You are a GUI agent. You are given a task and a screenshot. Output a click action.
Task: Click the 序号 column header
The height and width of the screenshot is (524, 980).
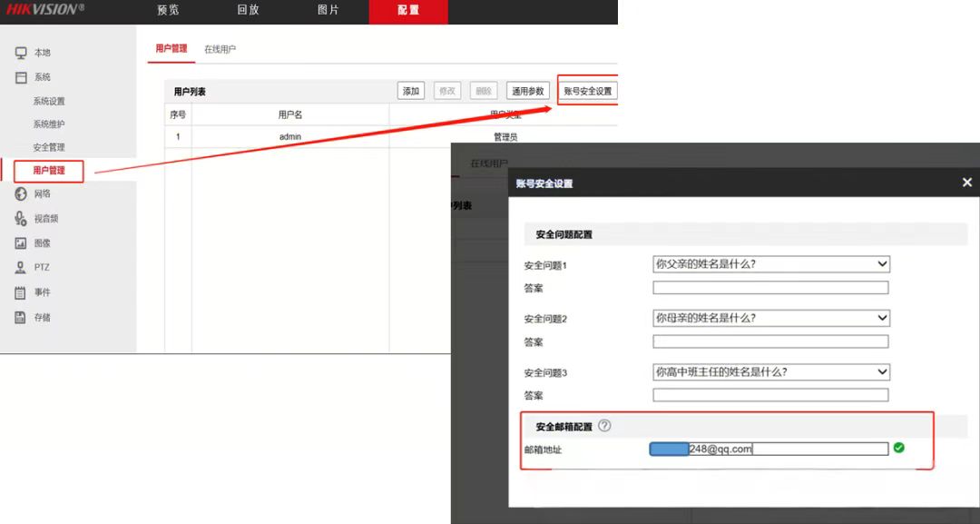coord(178,114)
